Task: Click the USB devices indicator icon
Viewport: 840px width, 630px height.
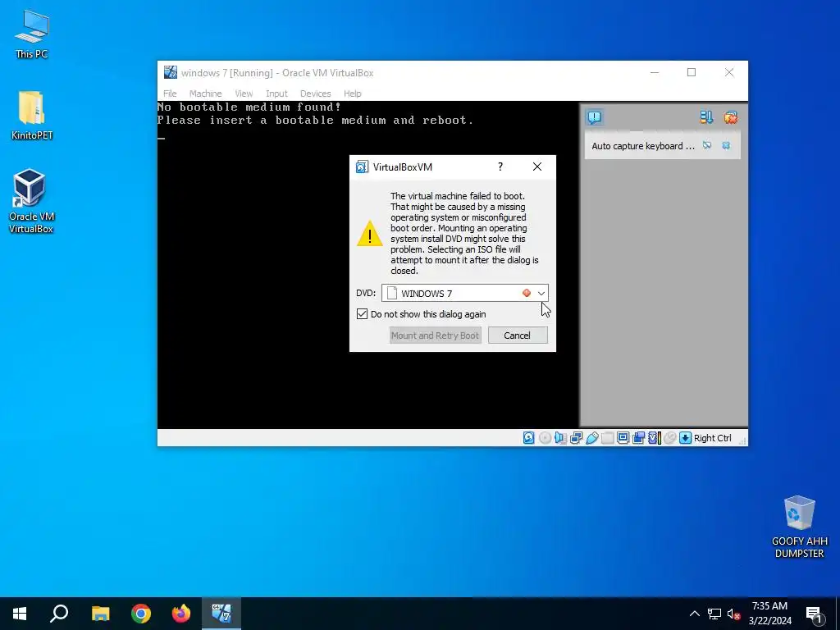Action: pos(592,438)
